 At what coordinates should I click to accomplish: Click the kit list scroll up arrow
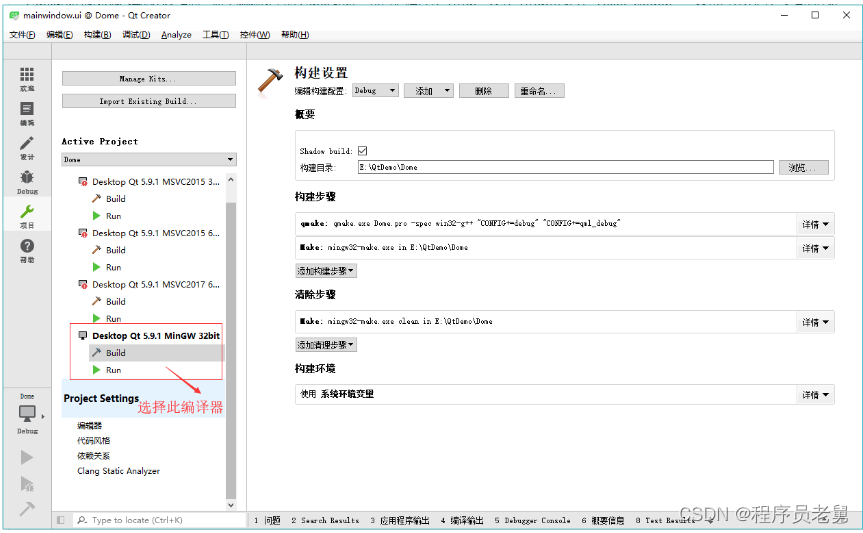pyautogui.click(x=231, y=180)
